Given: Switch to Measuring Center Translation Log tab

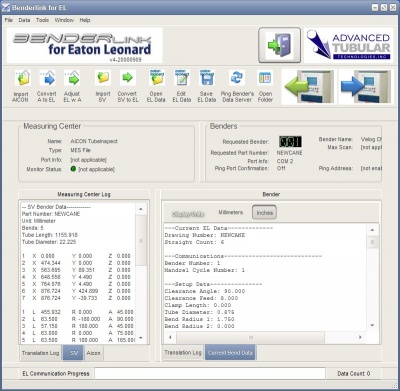Looking at the screenshot, I should [x=40, y=353].
